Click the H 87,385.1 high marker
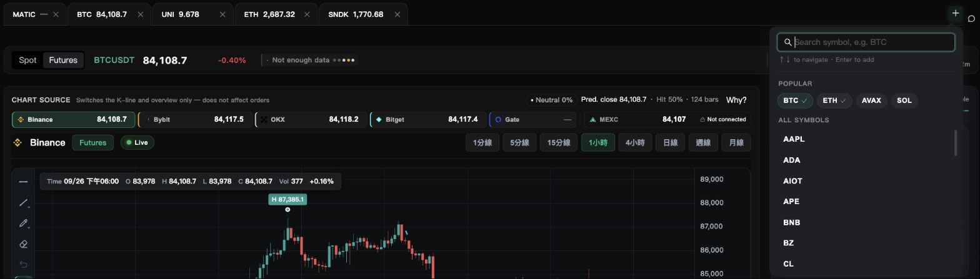The height and width of the screenshot is (279, 980). [287, 200]
